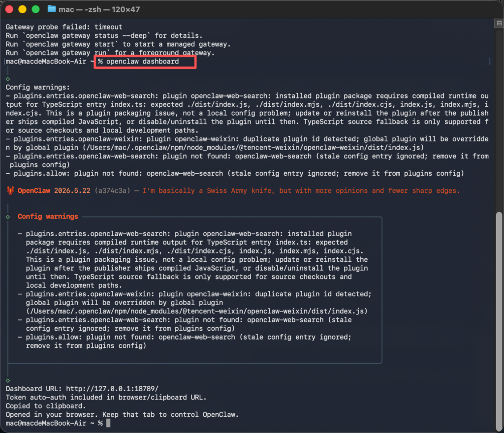Image resolution: width=504 pixels, height=433 pixels.
Task: Click boxed line "config entry ignored; remove it from plugins config)"
Action: pyautogui.click(x=130, y=329)
